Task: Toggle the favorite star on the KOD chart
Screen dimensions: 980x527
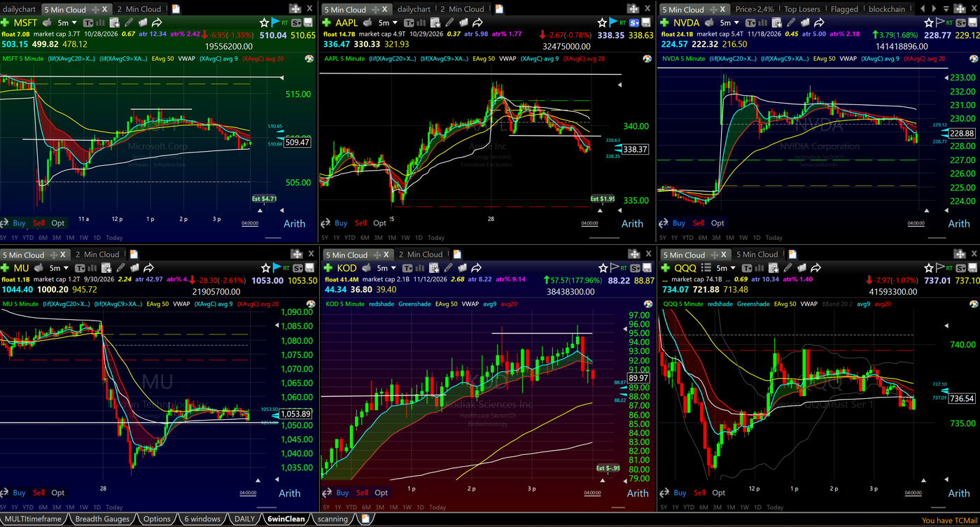Action: [x=604, y=268]
